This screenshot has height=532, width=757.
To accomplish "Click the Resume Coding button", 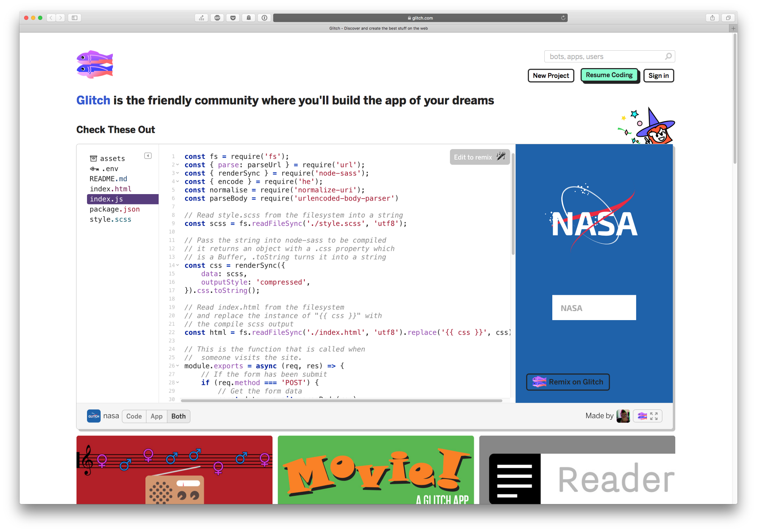I will pyautogui.click(x=609, y=75).
